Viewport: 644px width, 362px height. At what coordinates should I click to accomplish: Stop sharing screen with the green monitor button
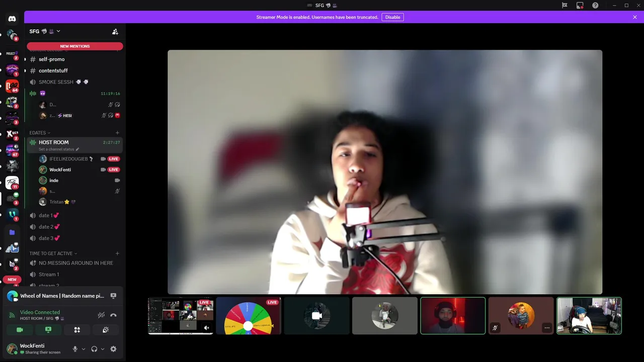point(48,330)
